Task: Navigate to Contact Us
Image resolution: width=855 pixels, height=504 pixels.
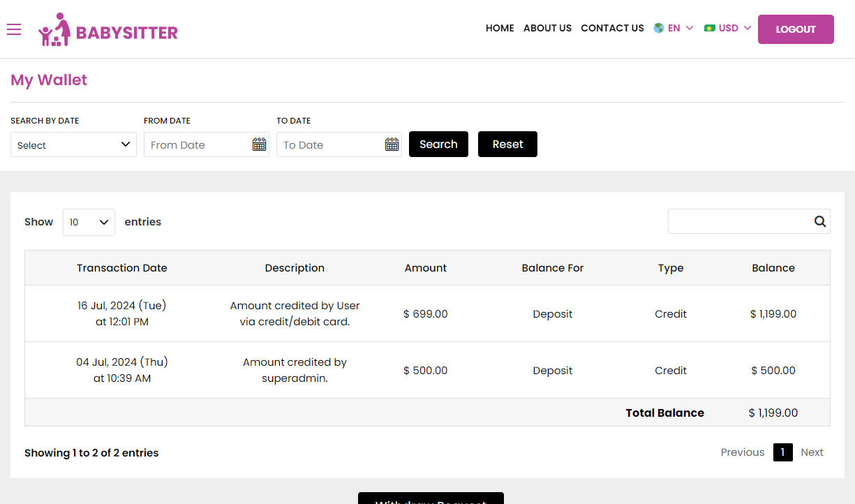Action: coord(612,29)
